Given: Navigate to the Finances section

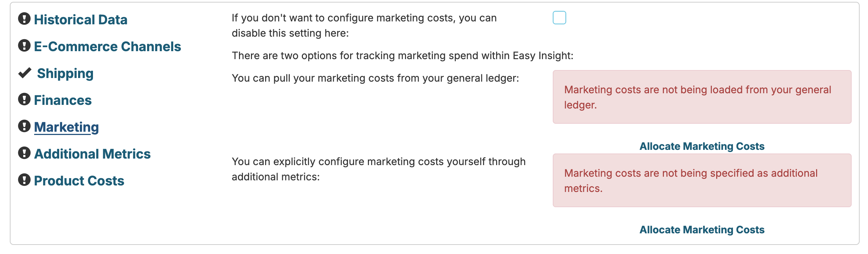Looking at the screenshot, I should click(63, 100).
